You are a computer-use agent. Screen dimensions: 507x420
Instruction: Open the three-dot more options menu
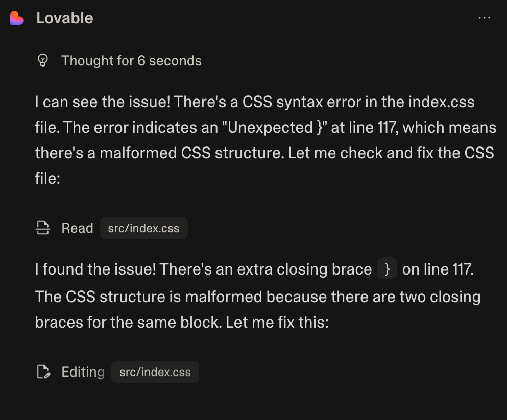click(x=484, y=18)
